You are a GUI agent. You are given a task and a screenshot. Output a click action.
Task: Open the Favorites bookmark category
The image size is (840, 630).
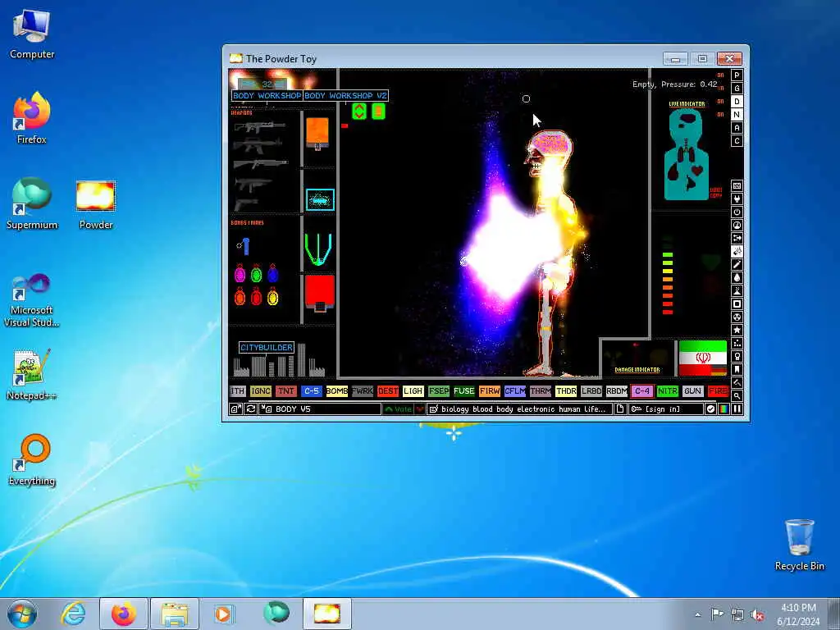click(x=737, y=370)
